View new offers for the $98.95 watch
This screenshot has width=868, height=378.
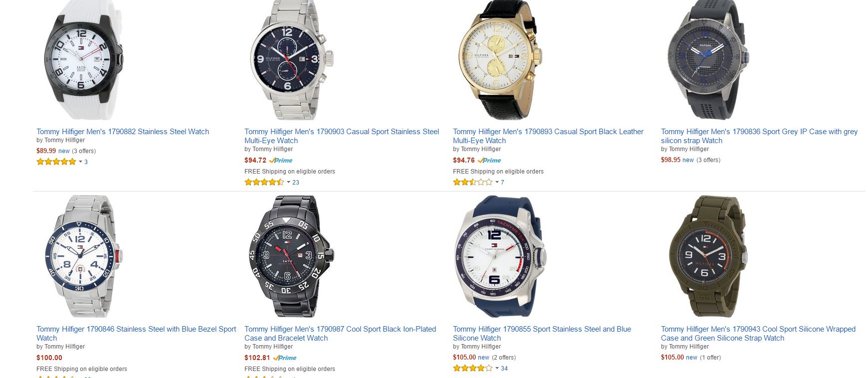tap(688, 160)
